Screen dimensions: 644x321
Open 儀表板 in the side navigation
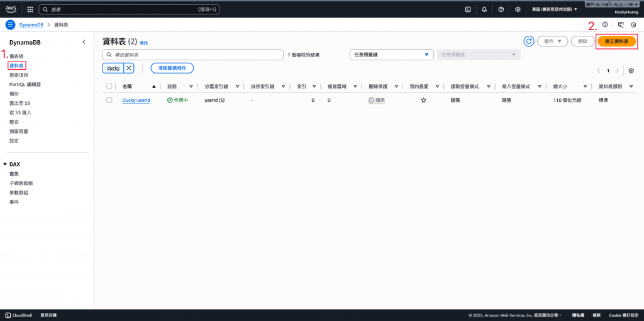click(17, 56)
